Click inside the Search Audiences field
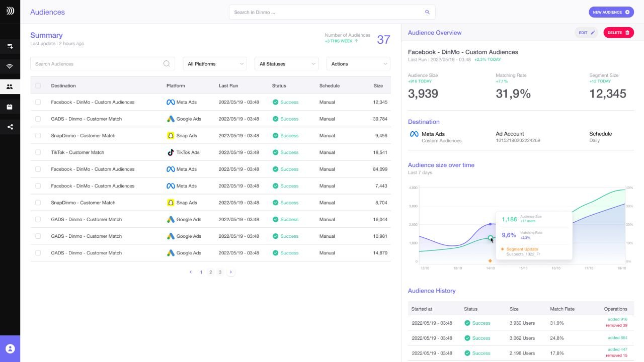This screenshot has height=362, width=644. (x=101, y=64)
